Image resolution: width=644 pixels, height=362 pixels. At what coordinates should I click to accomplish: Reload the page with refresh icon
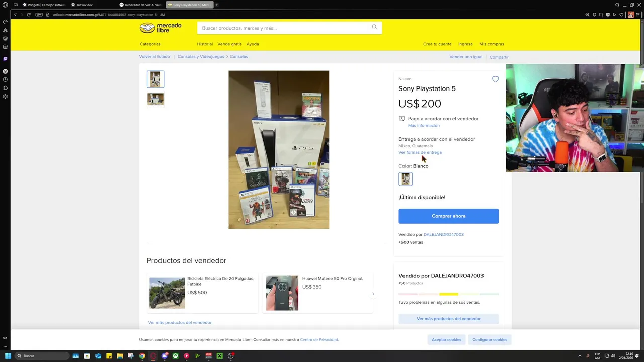(29, 15)
